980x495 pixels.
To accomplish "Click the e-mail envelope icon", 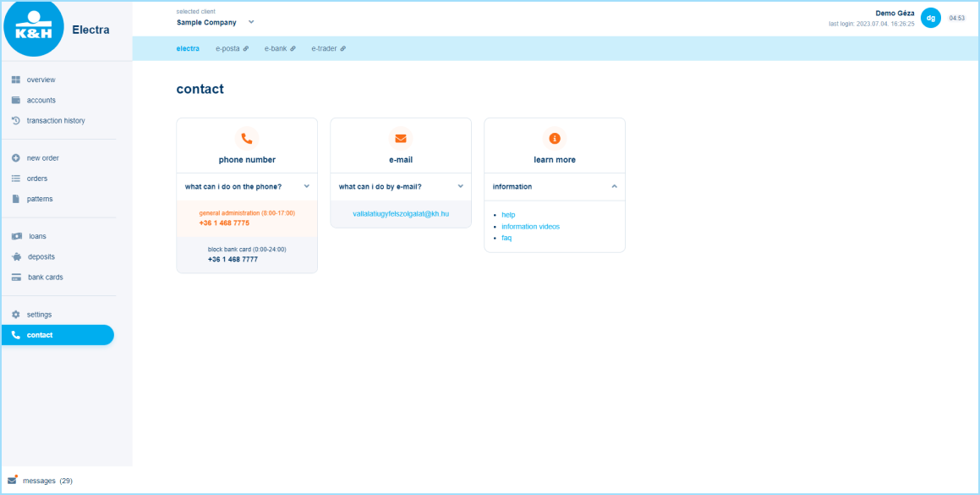I will click(400, 137).
